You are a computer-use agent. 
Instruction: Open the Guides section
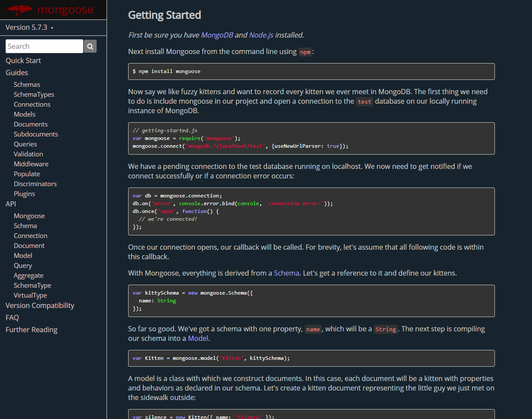pyautogui.click(x=17, y=73)
